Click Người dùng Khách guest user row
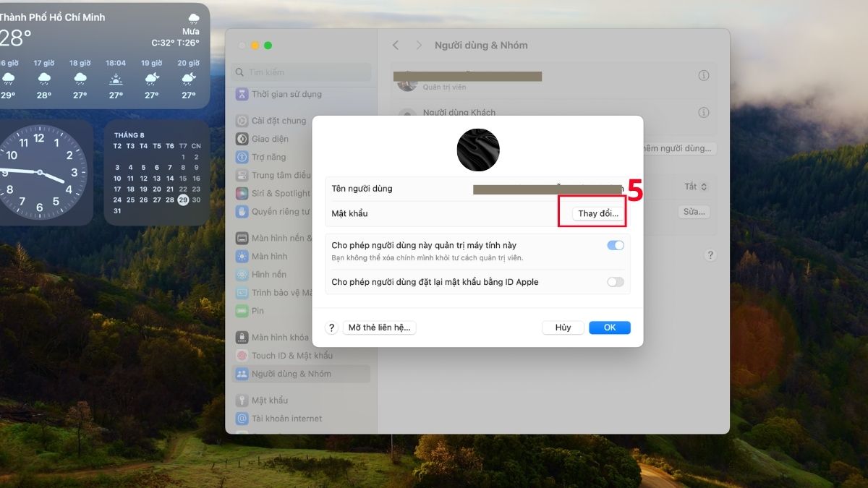The width and height of the screenshot is (868, 488). tap(553, 112)
